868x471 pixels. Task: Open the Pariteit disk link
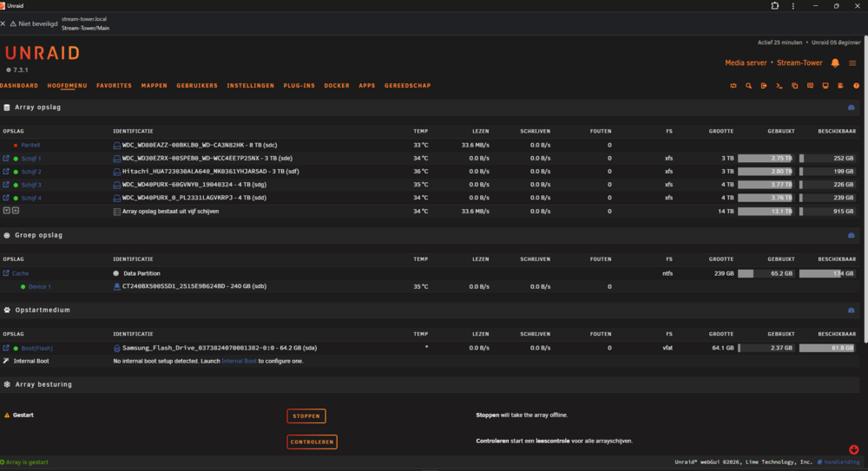coord(30,146)
